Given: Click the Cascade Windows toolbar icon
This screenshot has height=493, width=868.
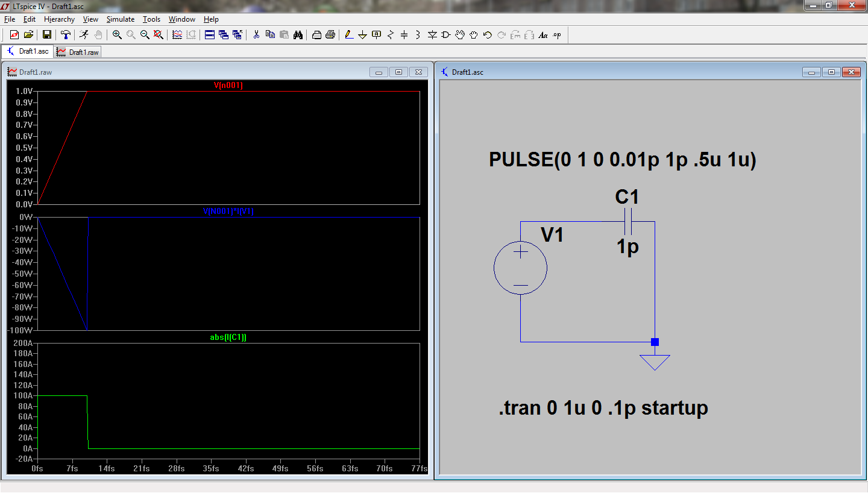Looking at the screenshot, I should pyautogui.click(x=224, y=35).
